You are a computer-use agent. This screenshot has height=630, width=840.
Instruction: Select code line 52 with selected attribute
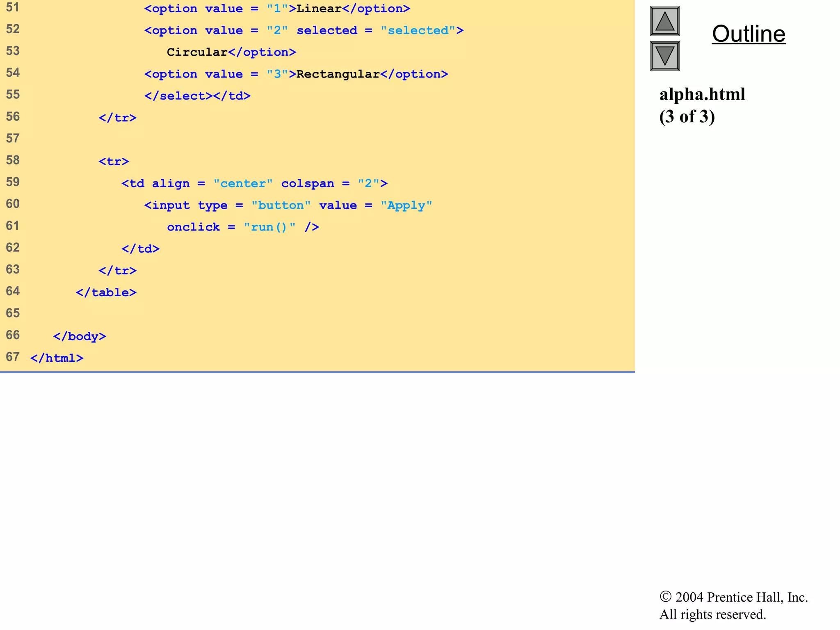(x=304, y=30)
